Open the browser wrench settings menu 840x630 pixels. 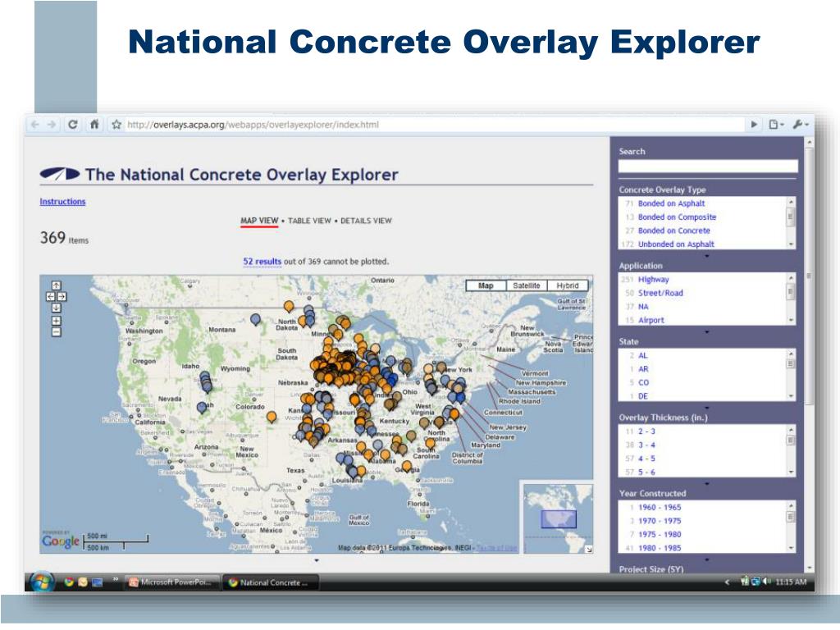coord(800,125)
